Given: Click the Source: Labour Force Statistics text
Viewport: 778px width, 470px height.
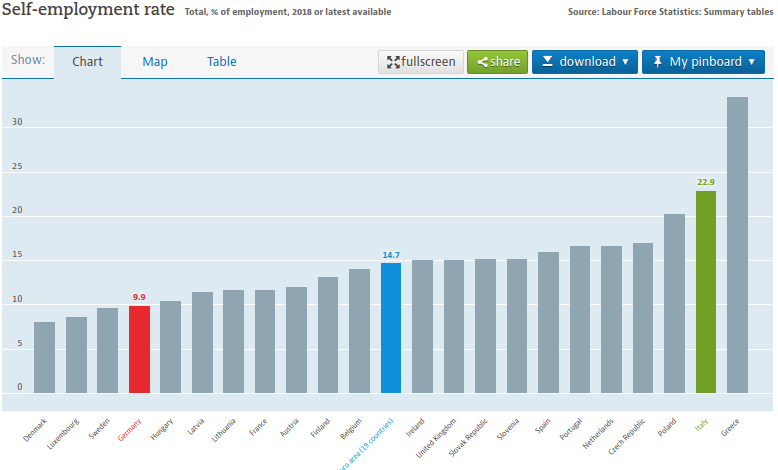Looking at the screenshot, I should click(x=670, y=11).
